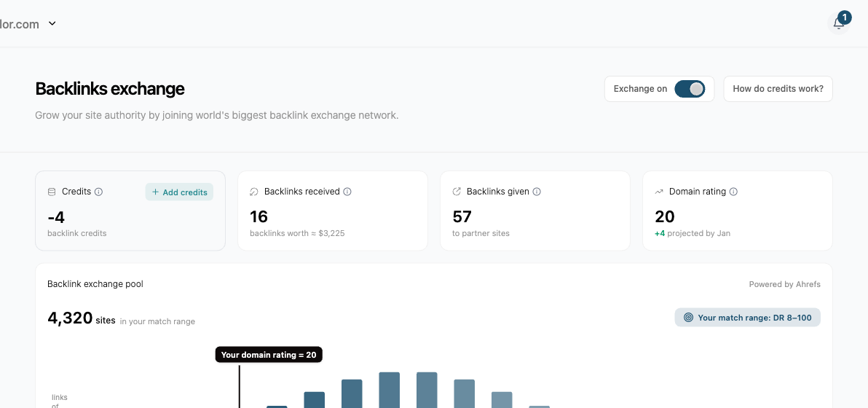Screen dimensions: 868x408
Task: Expand the site domain dropdown chevron
Action: click(52, 23)
